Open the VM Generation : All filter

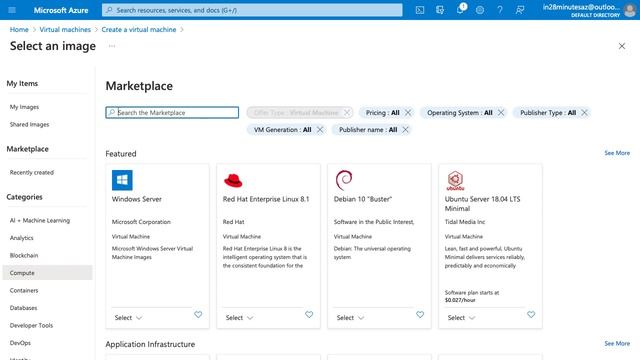point(282,130)
